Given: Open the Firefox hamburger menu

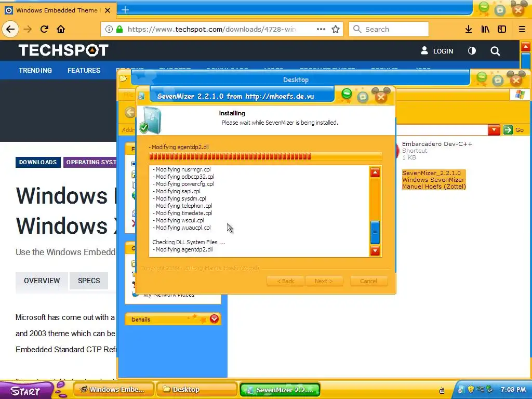Looking at the screenshot, I should pos(522,29).
